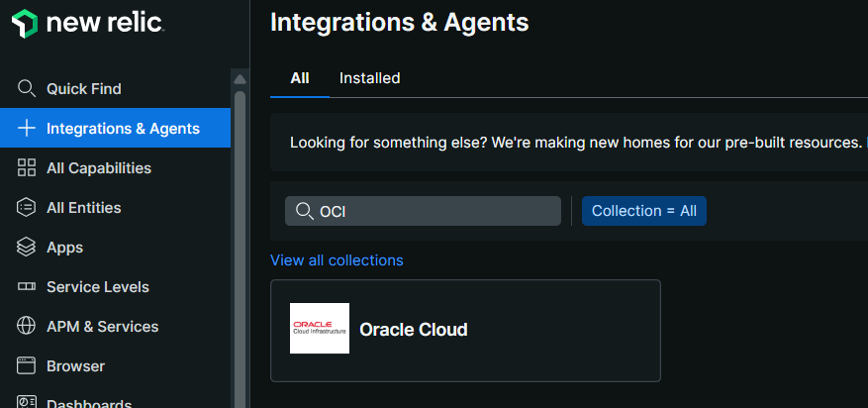
Task: Select Integrations & Agents in sidebar
Action: 115,129
